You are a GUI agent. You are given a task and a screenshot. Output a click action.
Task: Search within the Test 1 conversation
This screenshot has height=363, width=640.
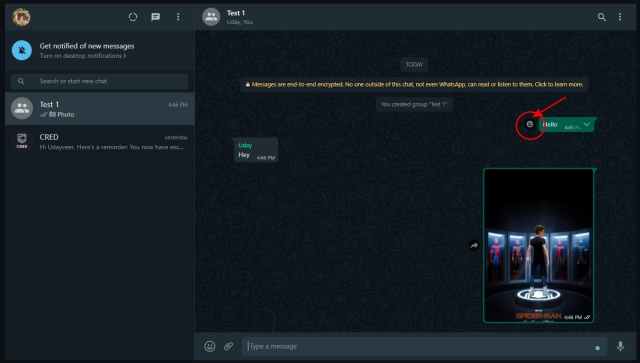click(x=602, y=17)
